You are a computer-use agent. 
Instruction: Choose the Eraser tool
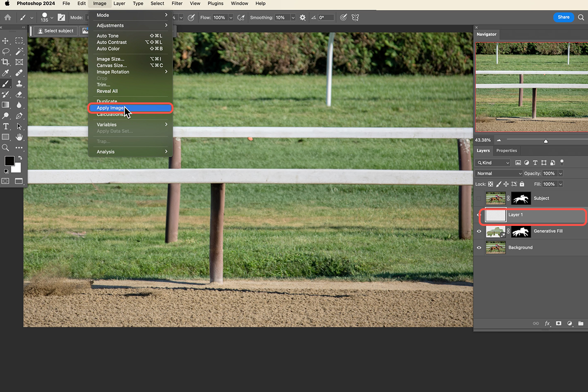tap(19, 94)
